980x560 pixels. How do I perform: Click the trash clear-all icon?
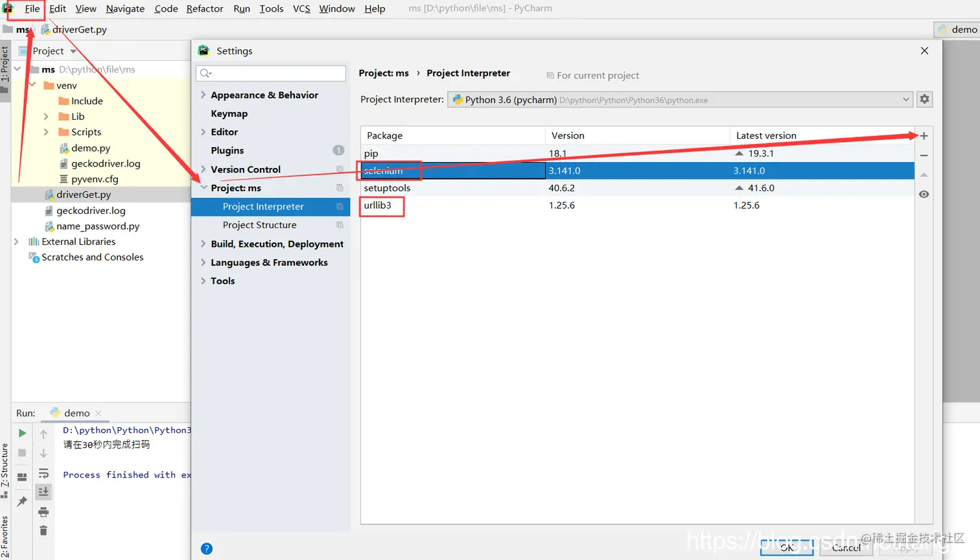[43, 531]
